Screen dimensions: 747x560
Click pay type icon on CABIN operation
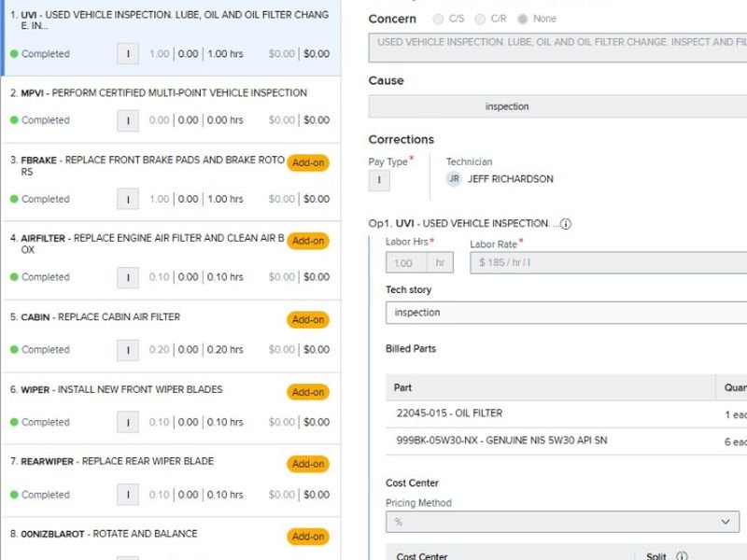[x=128, y=350]
